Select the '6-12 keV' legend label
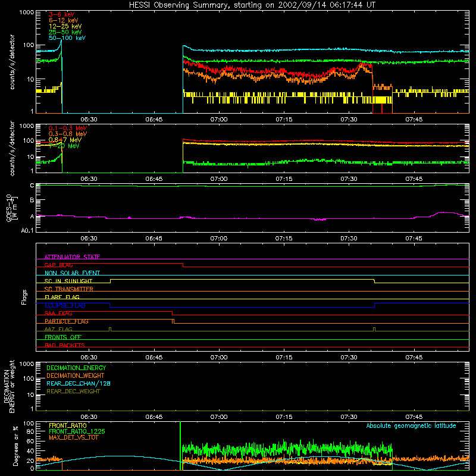Image resolution: width=476 pixels, height=476 pixels. [64, 20]
